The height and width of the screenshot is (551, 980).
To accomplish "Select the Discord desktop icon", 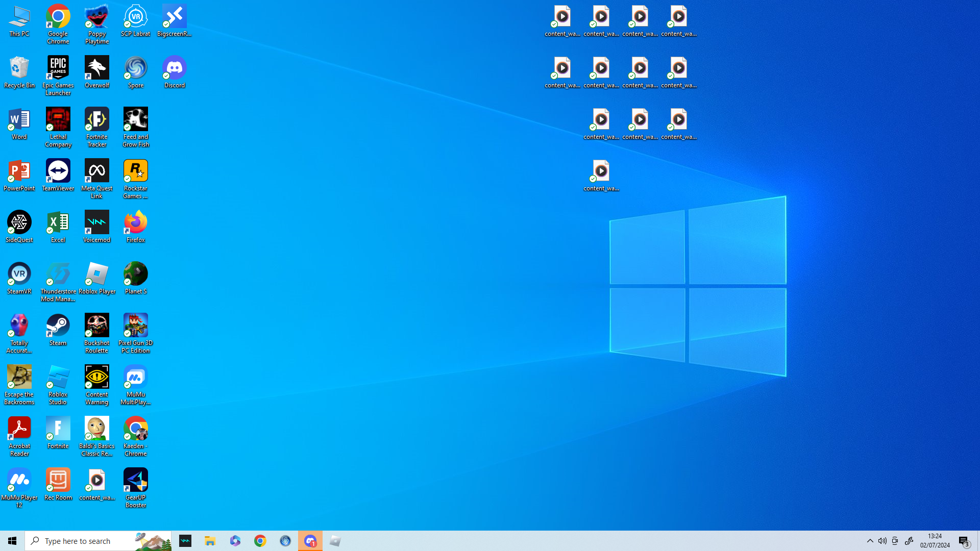I will [x=175, y=72].
